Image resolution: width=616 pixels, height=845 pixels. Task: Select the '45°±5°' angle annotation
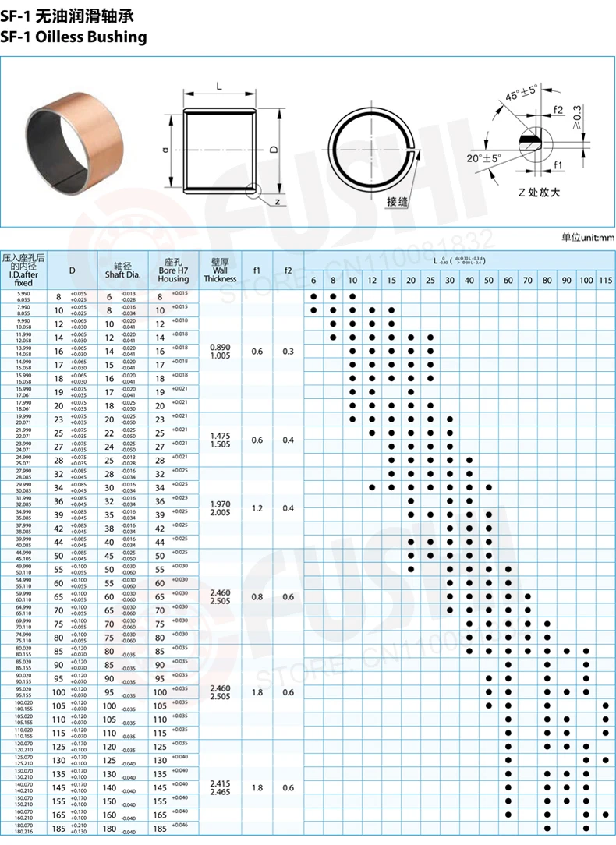click(x=521, y=94)
